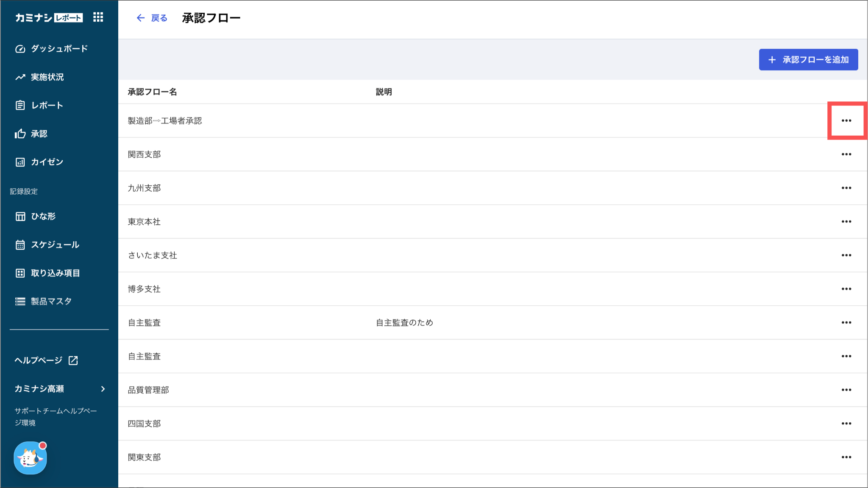Open the app grid launcher icon

(98, 17)
